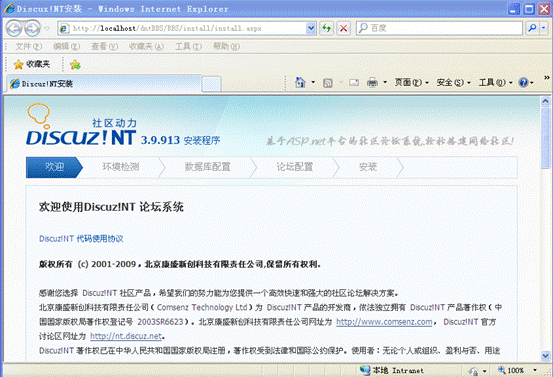Open the 页面(P) command menu
The height and width of the screenshot is (377, 553).
click(x=412, y=83)
